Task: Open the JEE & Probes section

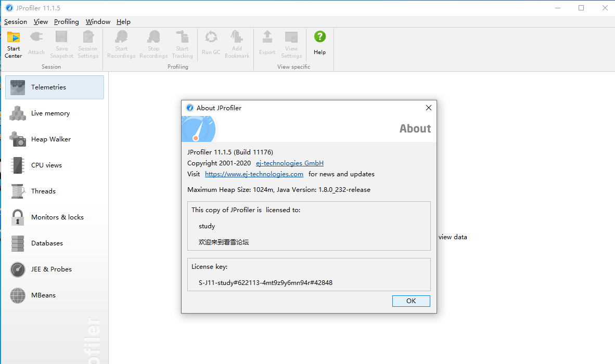Action: coord(55,269)
